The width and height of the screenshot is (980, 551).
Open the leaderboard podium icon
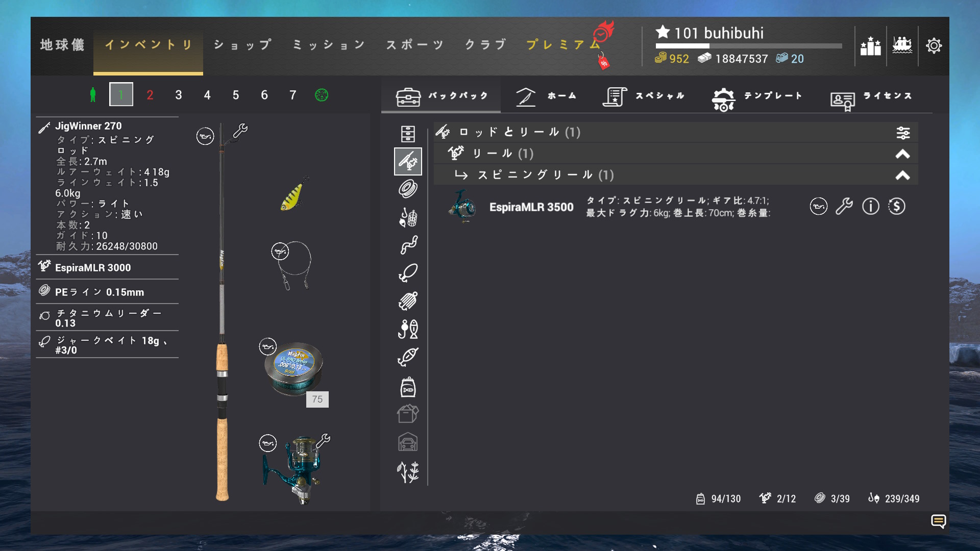(x=870, y=46)
